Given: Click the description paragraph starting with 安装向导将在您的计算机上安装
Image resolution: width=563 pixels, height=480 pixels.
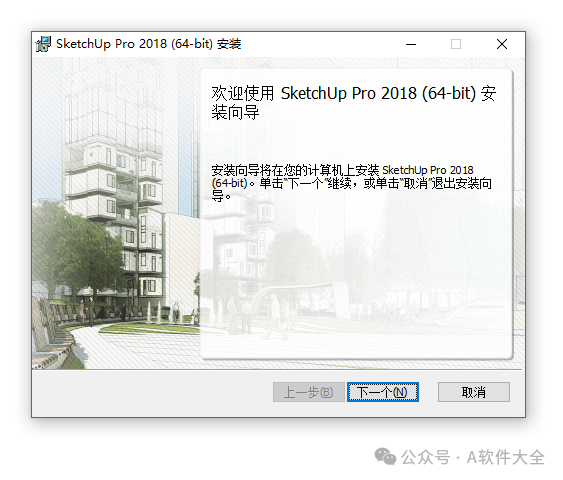Looking at the screenshot, I should click(x=351, y=183).
